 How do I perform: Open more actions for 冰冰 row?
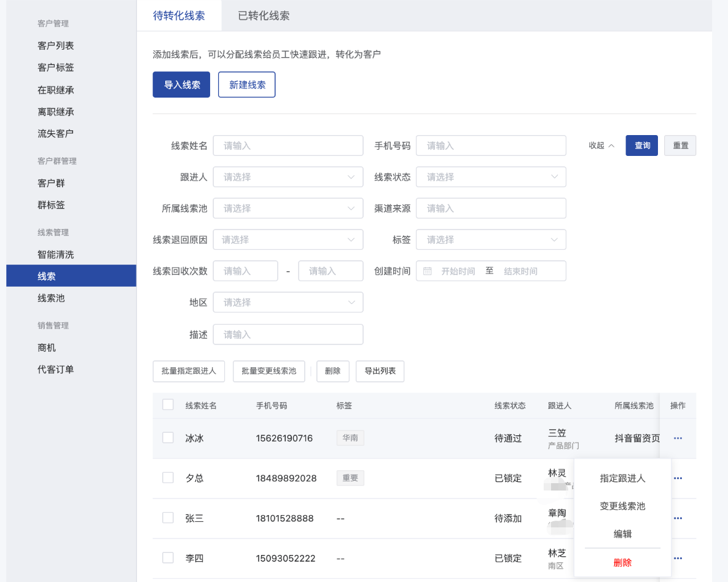(x=678, y=438)
